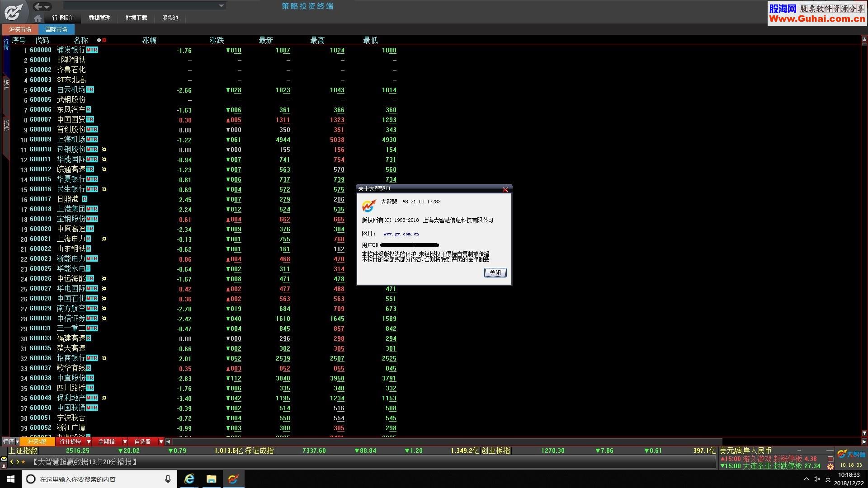Click the vertical scrollbar up arrow
The height and width of the screenshot is (488, 868).
pyautogui.click(x=864, y=40)
